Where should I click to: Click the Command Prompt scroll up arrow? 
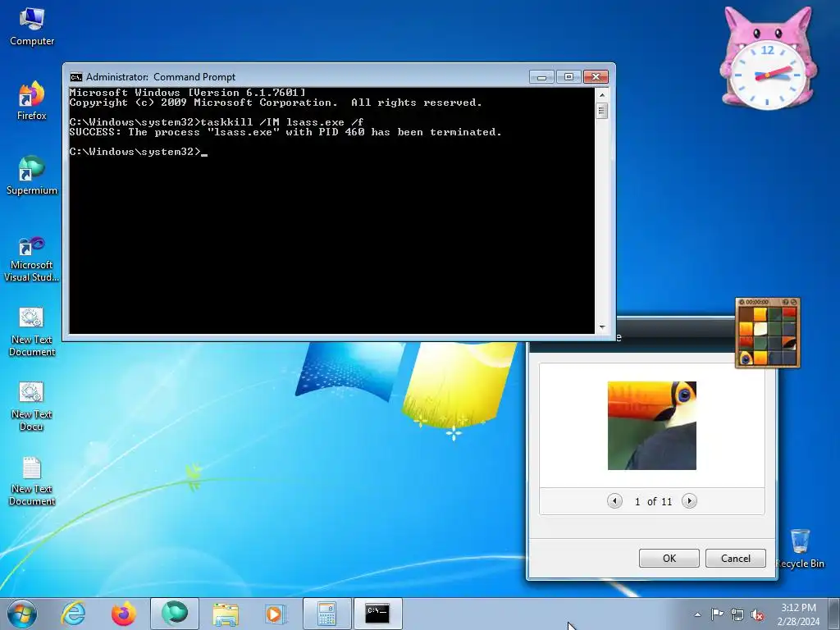point(601,95)
